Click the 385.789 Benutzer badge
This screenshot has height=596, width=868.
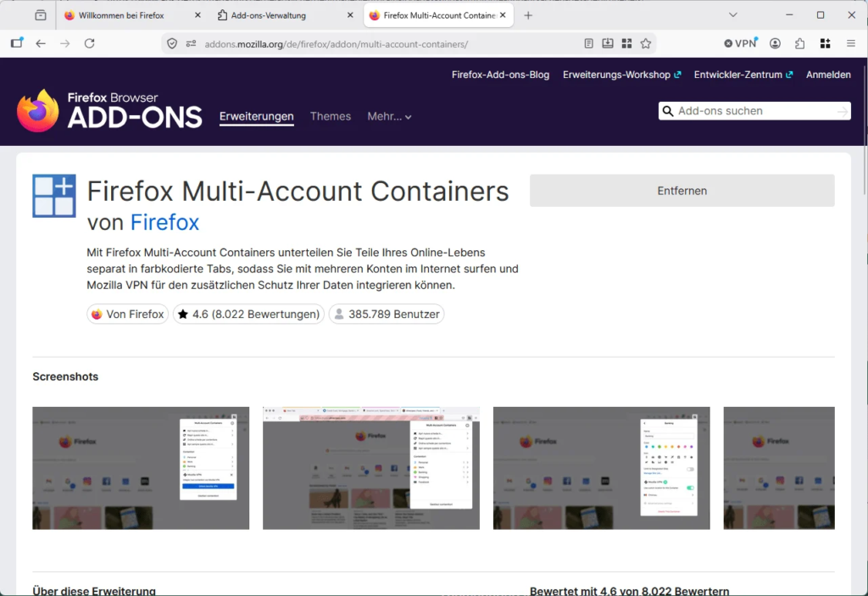387,314
